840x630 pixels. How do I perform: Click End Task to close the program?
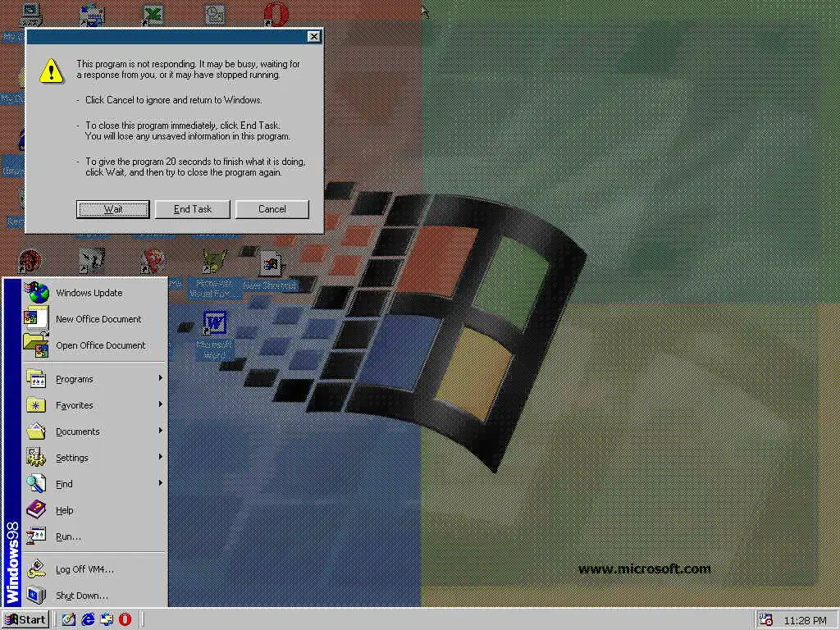[192, 209]
